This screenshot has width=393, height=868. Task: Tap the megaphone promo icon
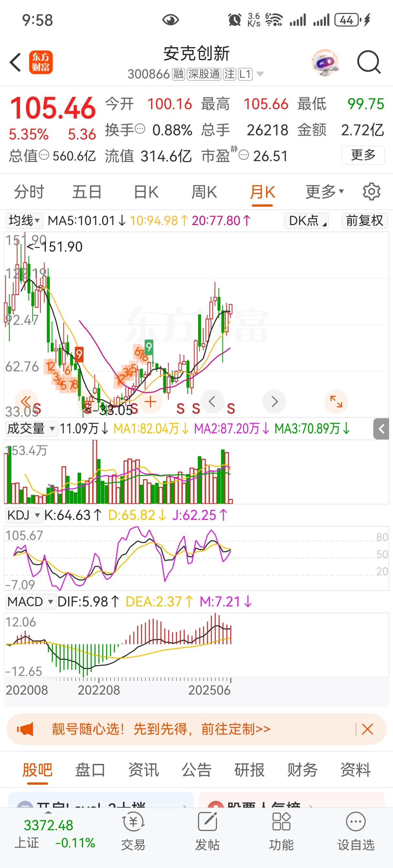coord(25,729)
